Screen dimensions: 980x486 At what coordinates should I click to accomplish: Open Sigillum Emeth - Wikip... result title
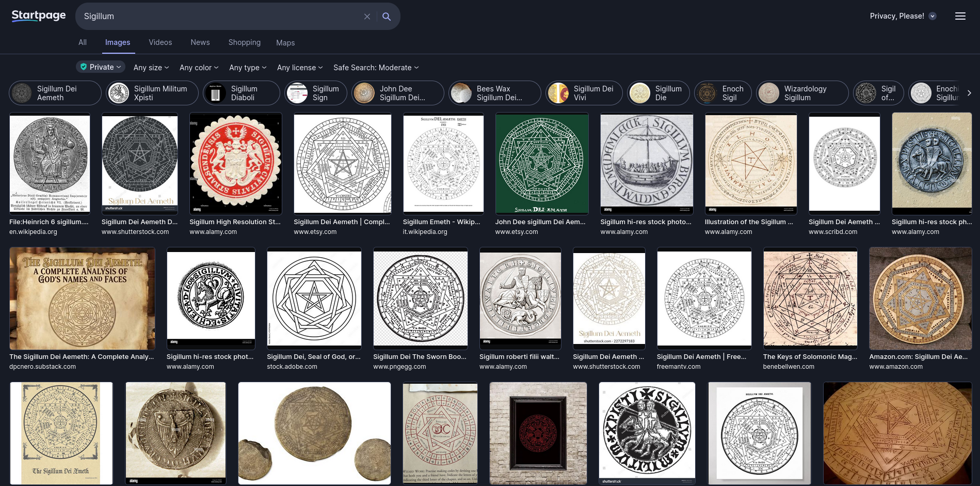(x=442, y=222)
